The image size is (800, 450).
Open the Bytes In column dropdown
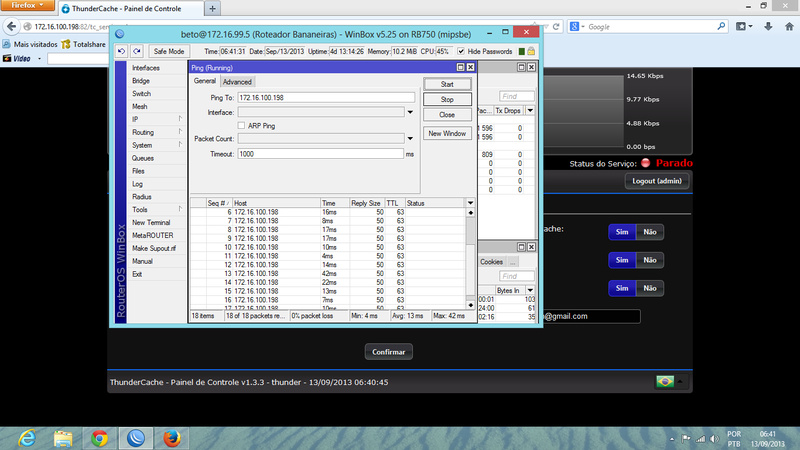click(530, 290)
